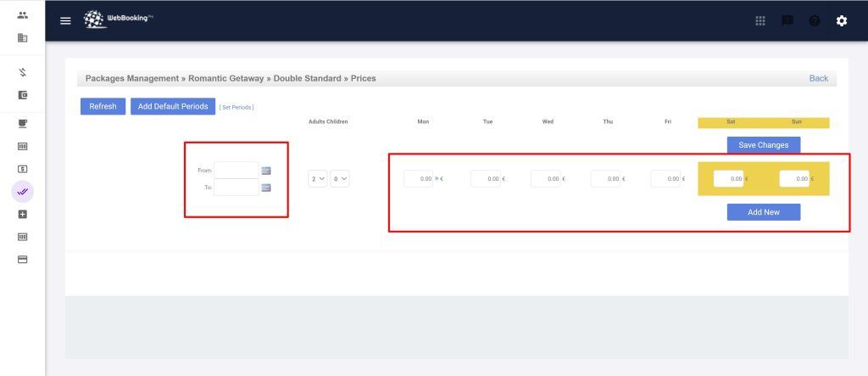868x376 pixels.
Task: Follow the Set Periods link
Action: pyautogui.click(x=236, y=107)
